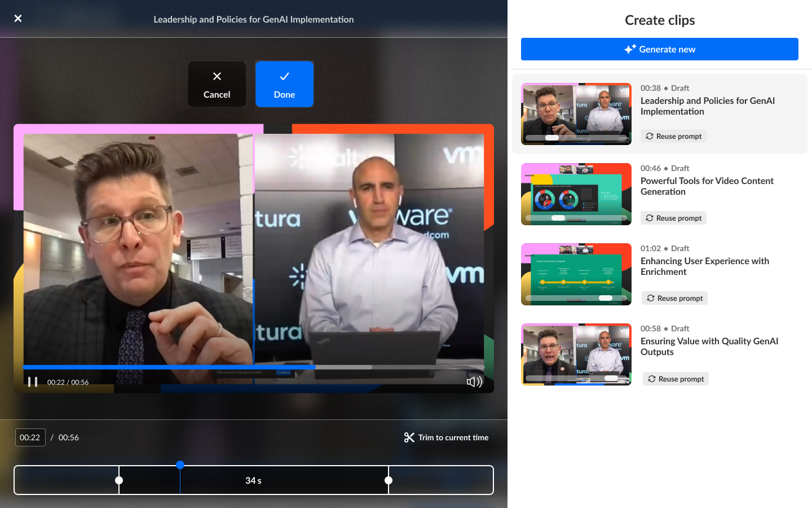The width and height of the screenshot is (812, 508).
Task: Click the total duration 00:56 beside the time field
Action: (x=69, y=437)
